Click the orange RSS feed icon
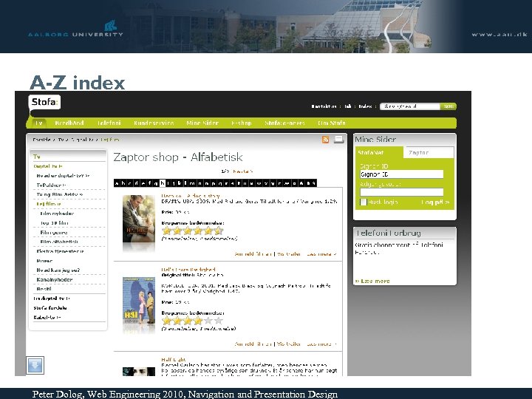 [x=325, y=140]
